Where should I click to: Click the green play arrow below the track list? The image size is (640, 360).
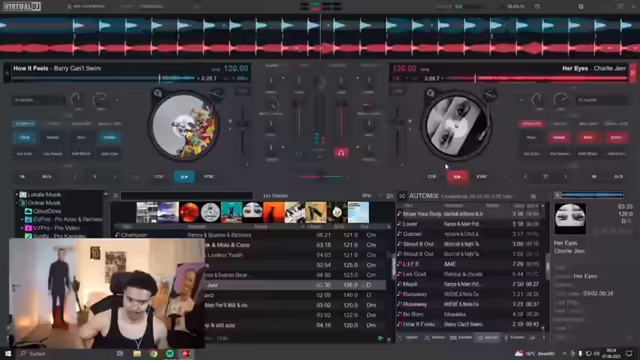click(x=380, y=338)
